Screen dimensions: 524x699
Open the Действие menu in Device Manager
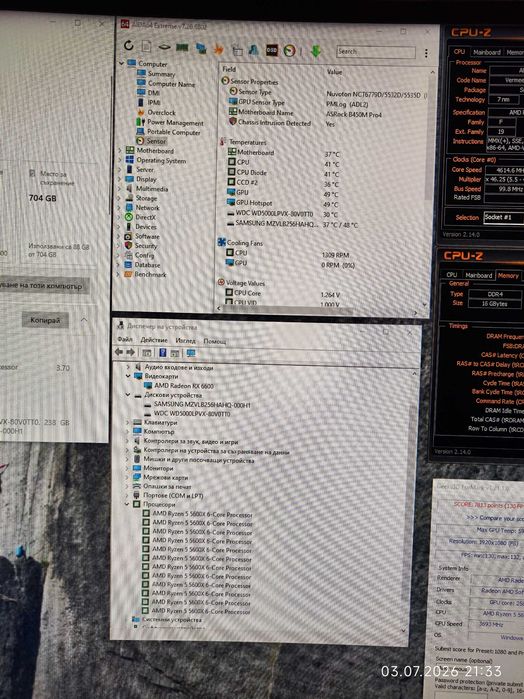(154, 340)
